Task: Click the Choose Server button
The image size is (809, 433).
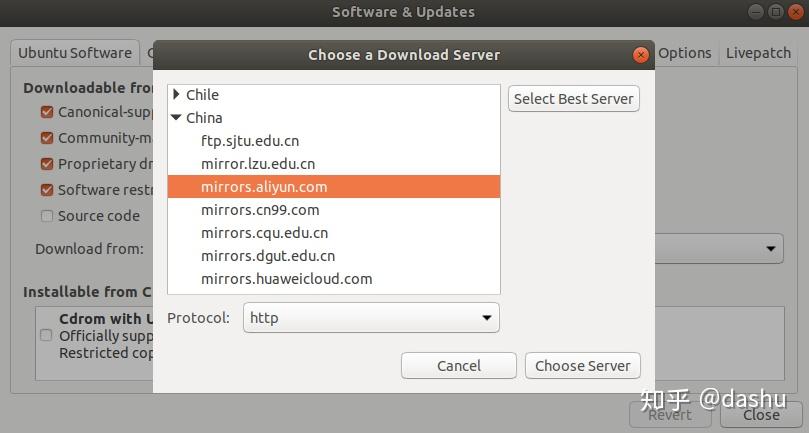Action: (x=582, y=366)
